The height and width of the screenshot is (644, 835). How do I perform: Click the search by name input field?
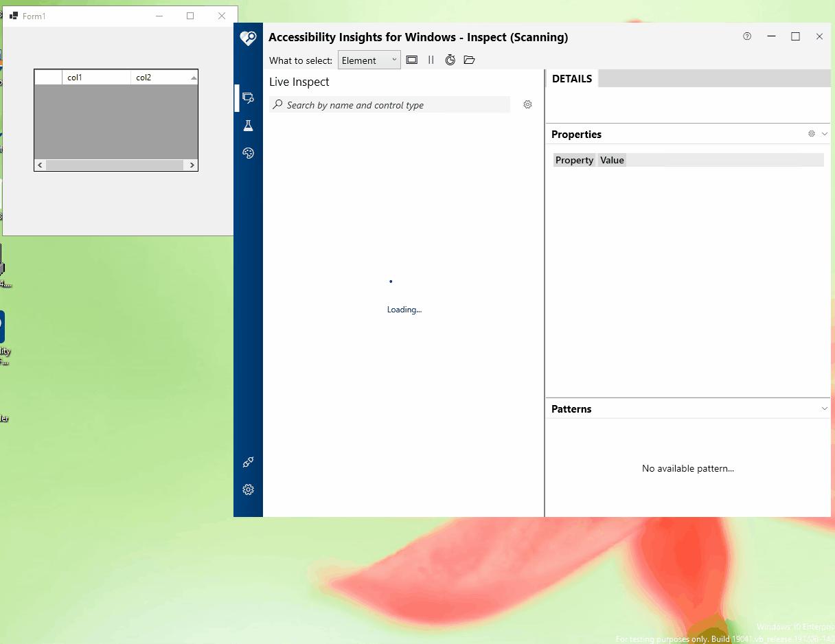click(389, 104)
